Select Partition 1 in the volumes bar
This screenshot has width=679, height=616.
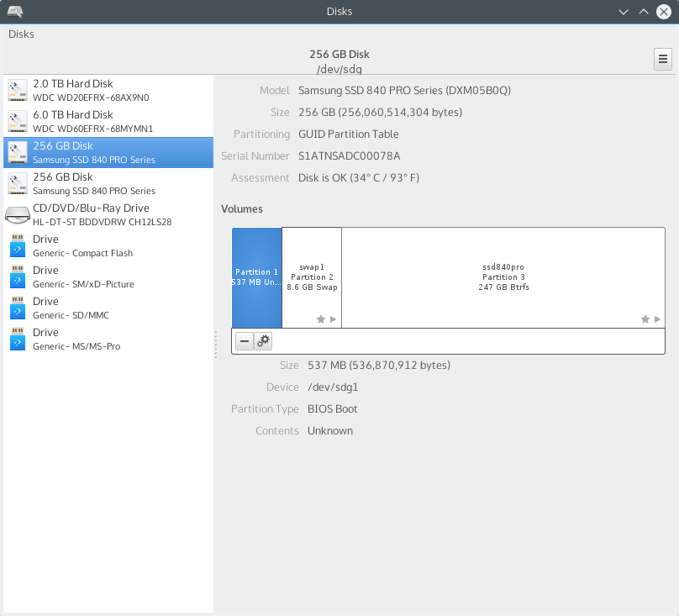point(257,277)
